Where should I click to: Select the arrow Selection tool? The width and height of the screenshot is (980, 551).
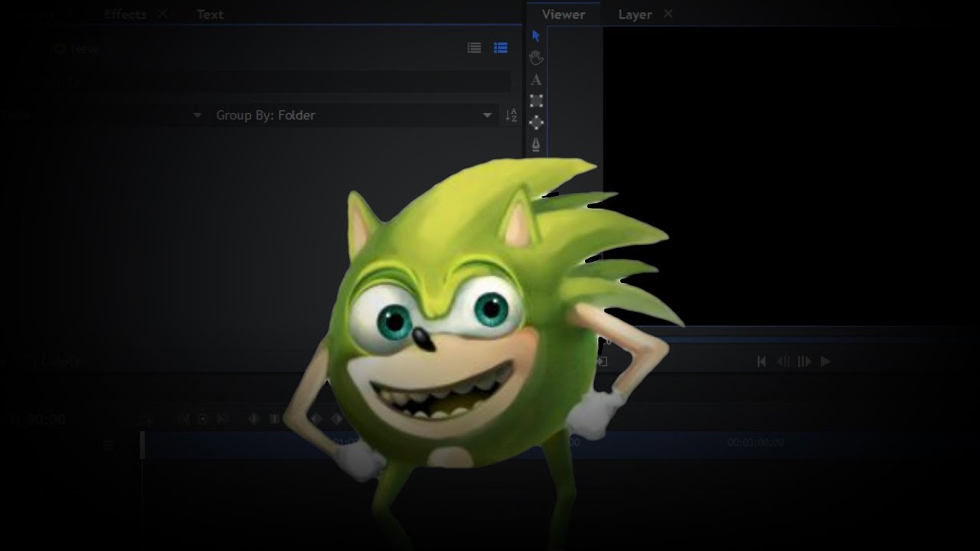[536, 36]
